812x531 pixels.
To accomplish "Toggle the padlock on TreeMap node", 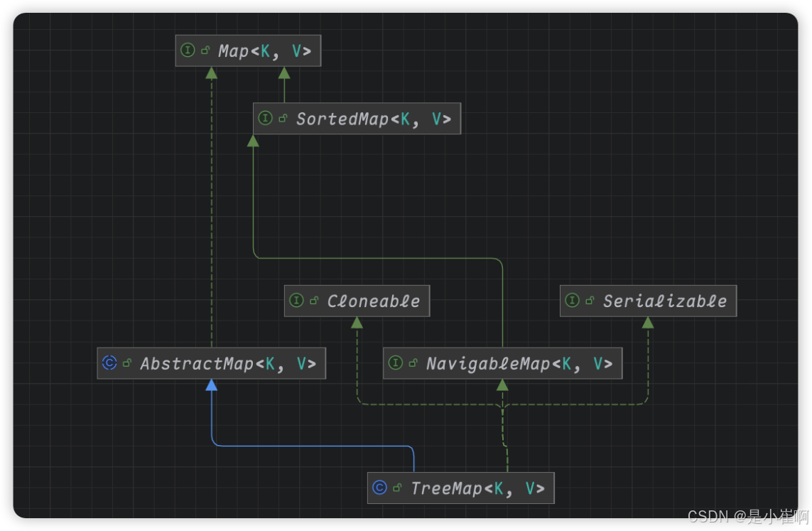I will pyautogui.click(x=396, y=488).
